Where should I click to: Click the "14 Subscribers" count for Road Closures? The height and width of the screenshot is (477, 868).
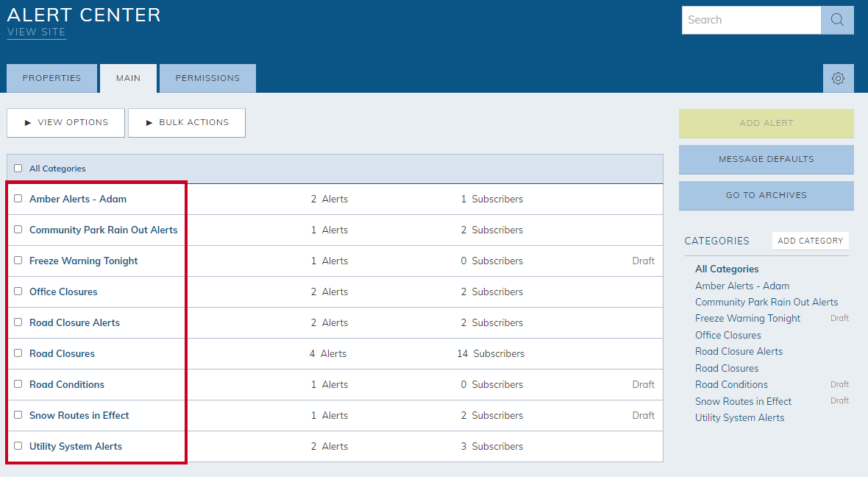click(491, 353)
